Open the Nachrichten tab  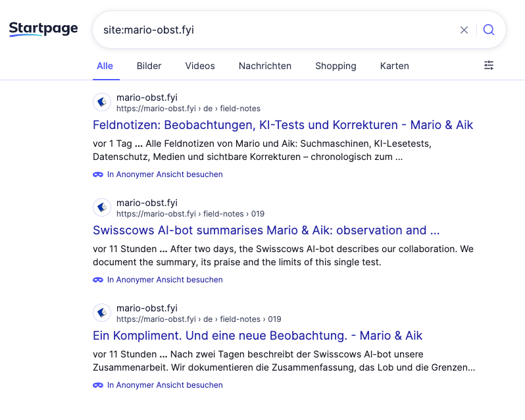click(x=265, y=66)
